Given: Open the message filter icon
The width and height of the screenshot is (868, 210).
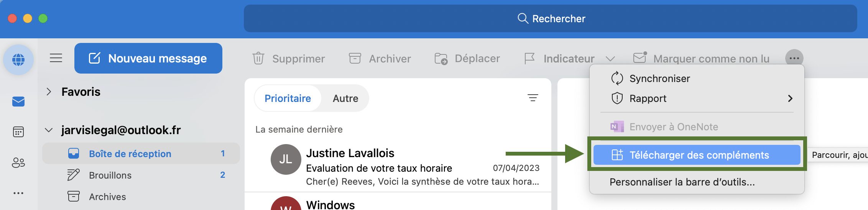Looking at the screenshot, I should (x=533, y=98).
